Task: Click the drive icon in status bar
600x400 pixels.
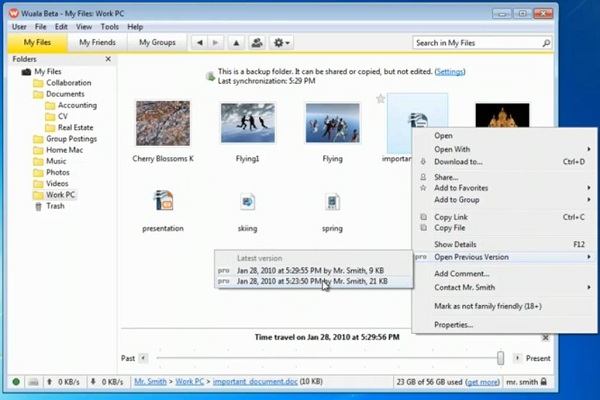Action: [34, 382]
